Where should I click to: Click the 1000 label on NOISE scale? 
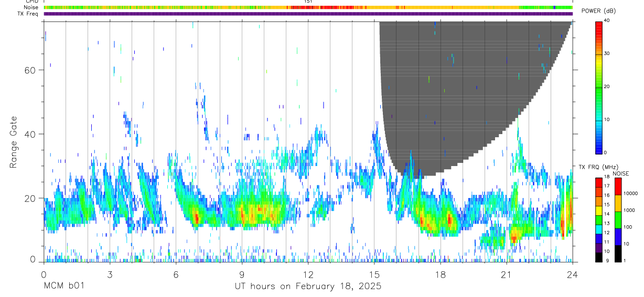click(x=629, y=211)
